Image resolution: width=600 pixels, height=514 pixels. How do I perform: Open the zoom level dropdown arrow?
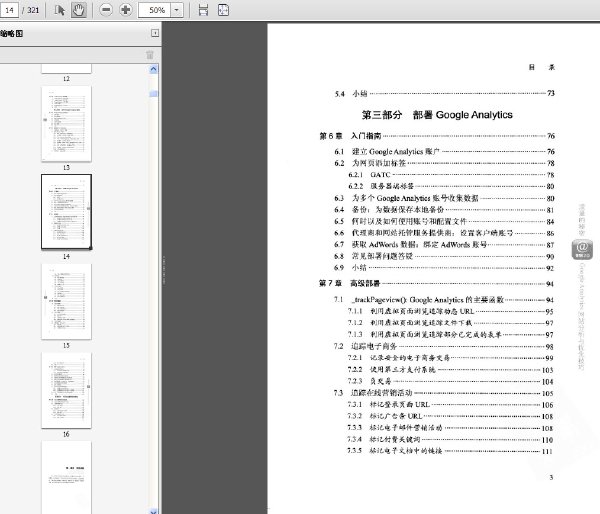pos(176,10)
